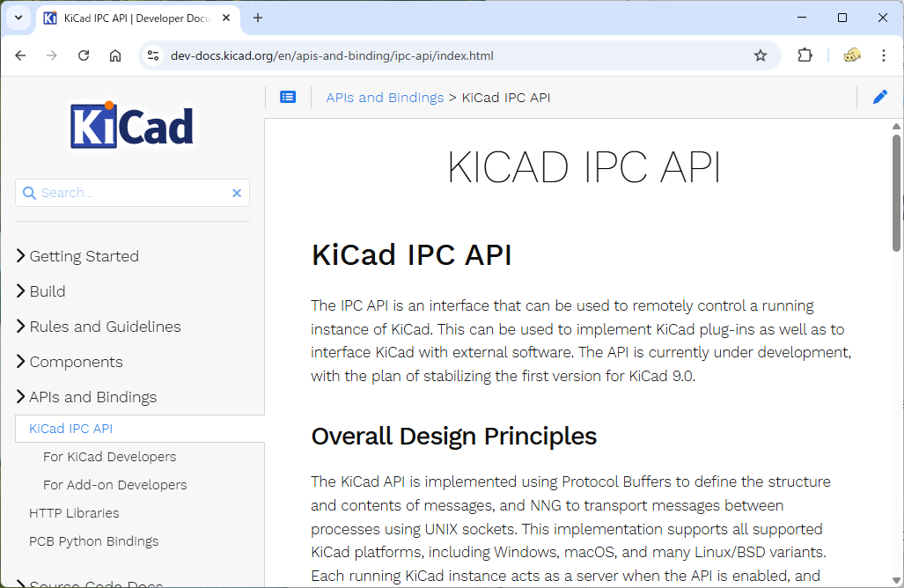Open the Components sidebar item
Image resolution: width=904 pixels, height=588 pixels.
(76, 362)
